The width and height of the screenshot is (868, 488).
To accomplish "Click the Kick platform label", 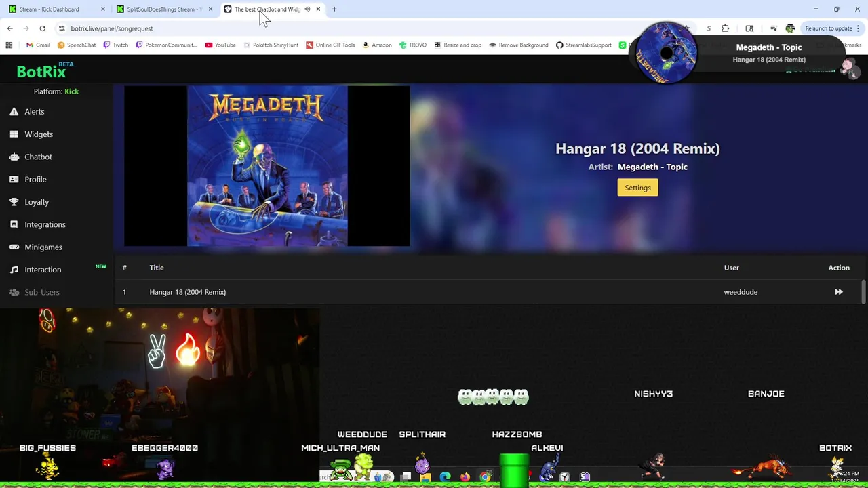I will click(x=72, y=91).
